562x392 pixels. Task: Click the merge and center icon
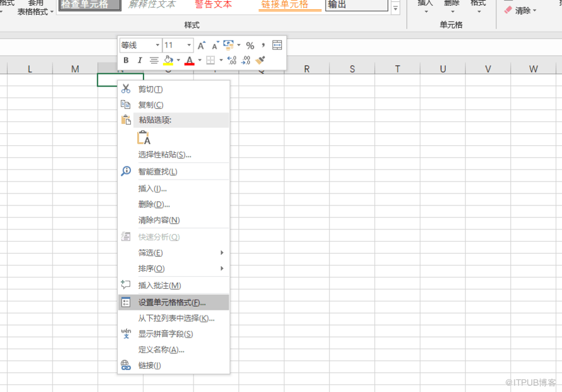coord(277,46)
